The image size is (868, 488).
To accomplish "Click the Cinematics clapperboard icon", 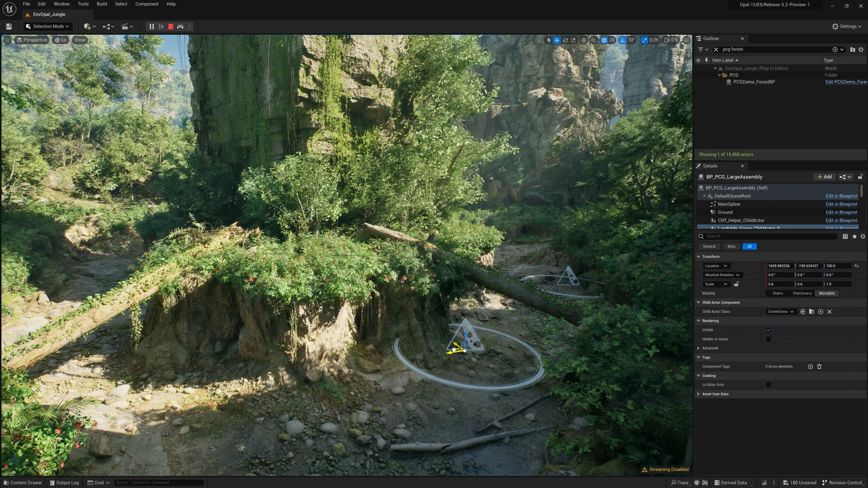I will click(x=125, y=26).
